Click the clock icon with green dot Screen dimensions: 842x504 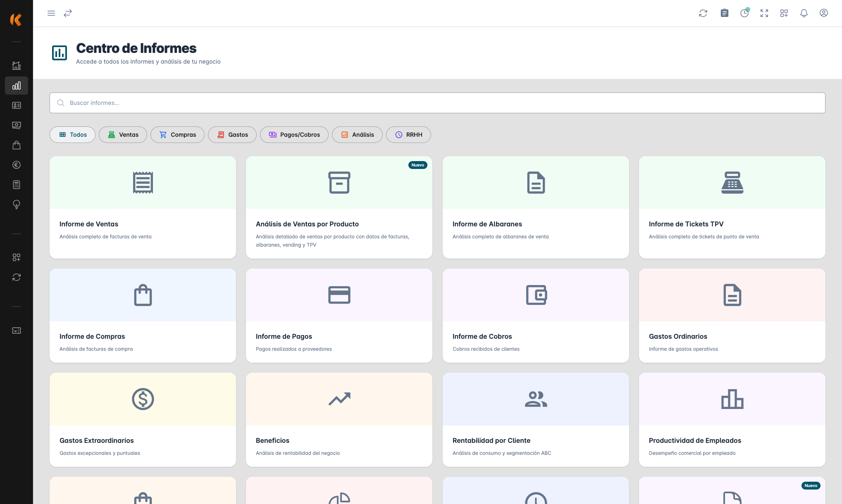point(744,13)
